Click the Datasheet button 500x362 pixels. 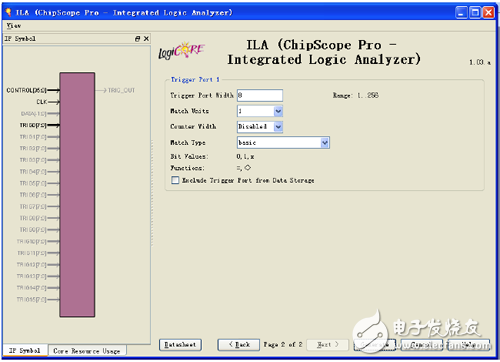point(180,345)
